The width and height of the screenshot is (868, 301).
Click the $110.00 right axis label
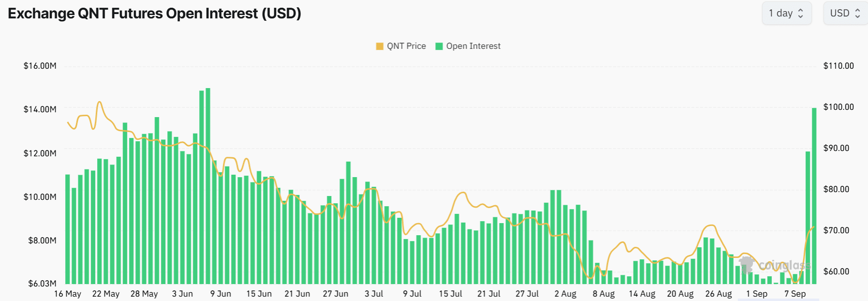pyautogui.click(x=839, y=66)
